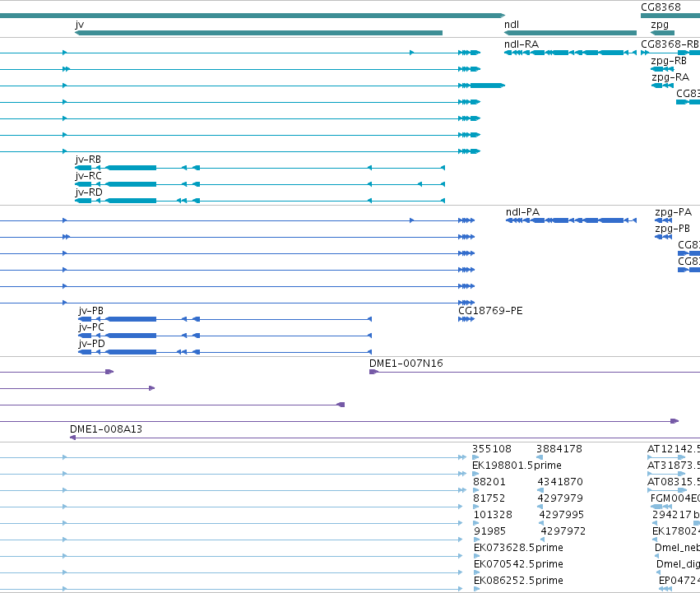Select the jv-PC protein label
The image size is (700, 593).
point(91,327)
